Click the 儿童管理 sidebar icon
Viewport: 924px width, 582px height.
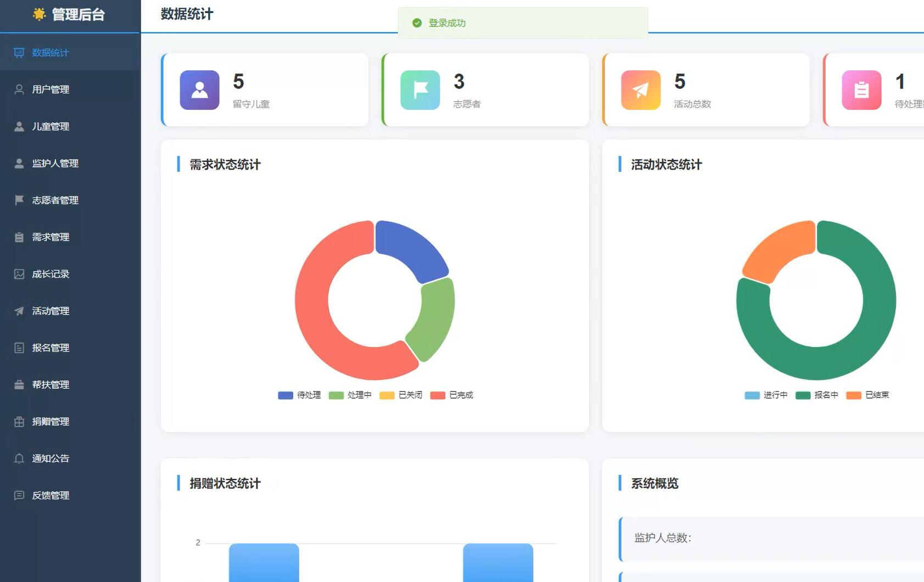pyautogui.click(x=19, y=126)
